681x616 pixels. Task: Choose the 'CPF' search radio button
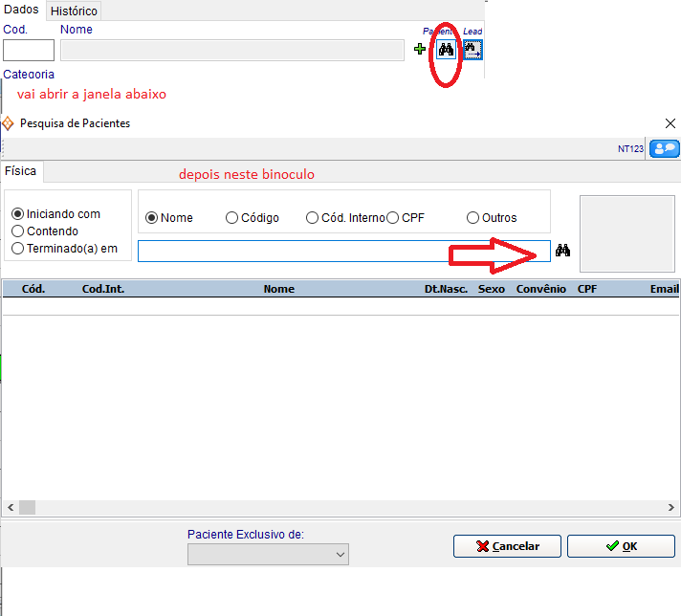click(393, 218)
